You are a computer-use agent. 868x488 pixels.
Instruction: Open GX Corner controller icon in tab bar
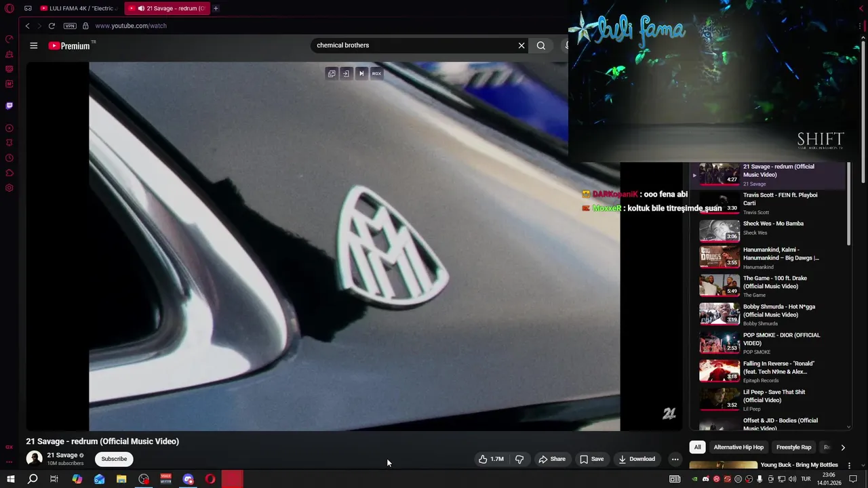28,8
